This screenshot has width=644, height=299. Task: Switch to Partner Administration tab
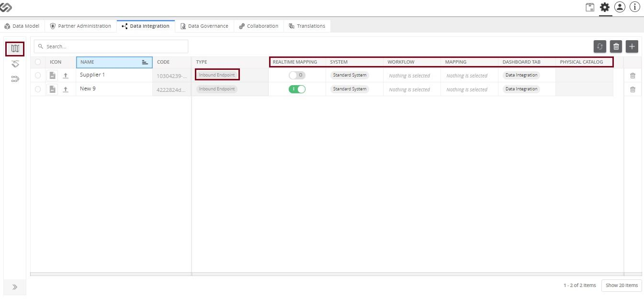tap(80, 26)
